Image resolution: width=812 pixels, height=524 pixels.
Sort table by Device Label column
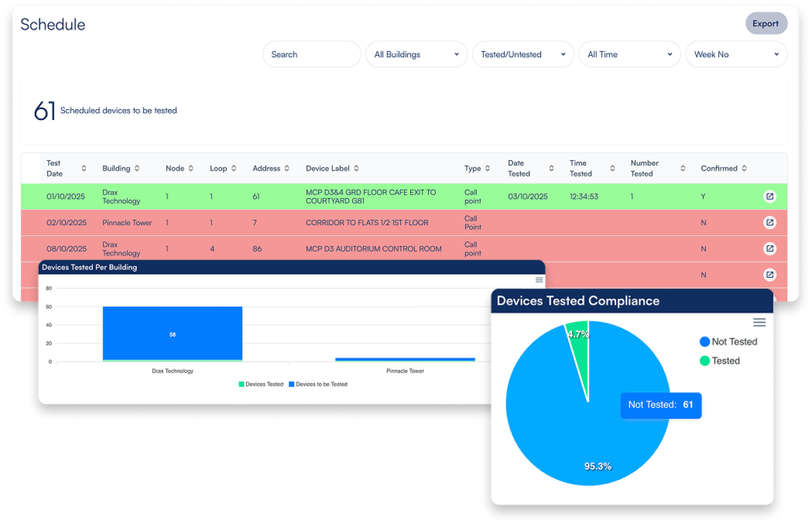[x=356, y=169]
